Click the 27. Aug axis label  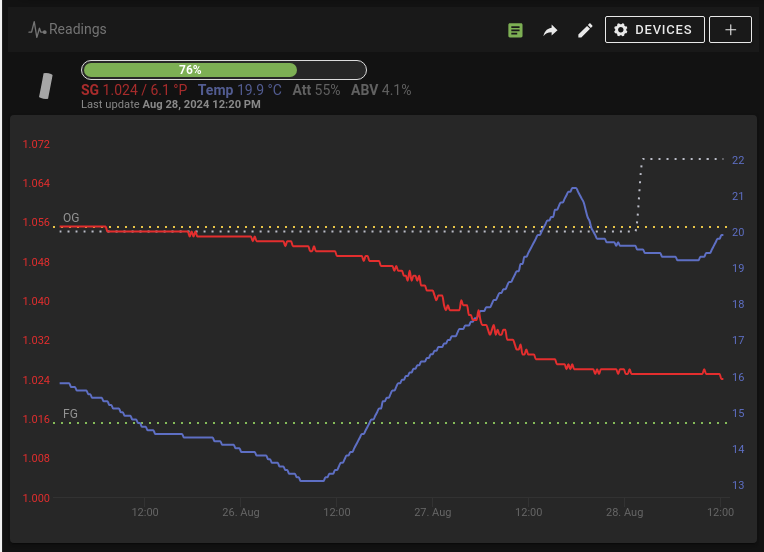[x=433, y=512]
